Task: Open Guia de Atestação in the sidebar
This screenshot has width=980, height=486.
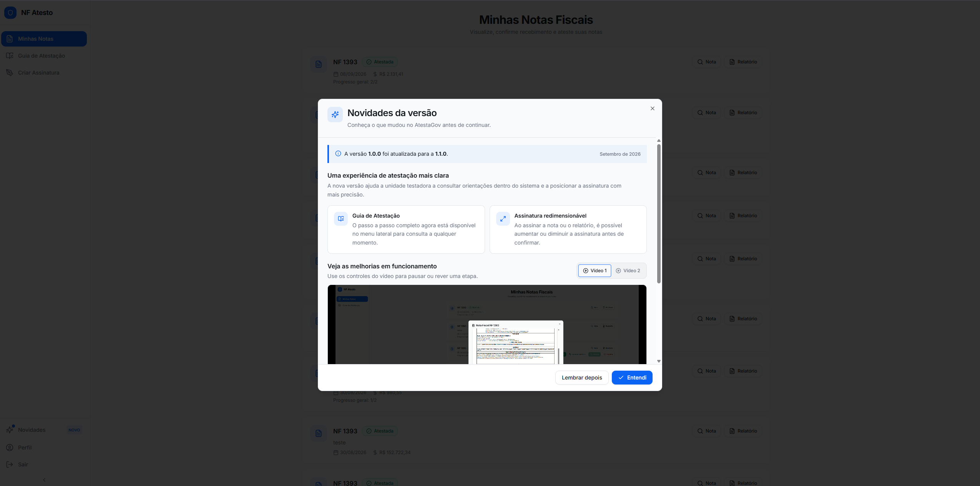Action: [x=44, y=56]
